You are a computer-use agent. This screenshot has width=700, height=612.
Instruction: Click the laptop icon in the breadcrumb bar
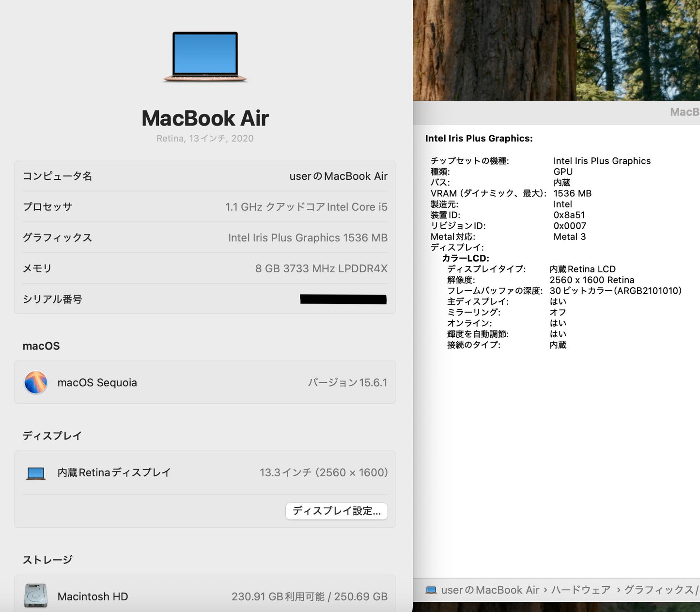[x=431, y=590]
